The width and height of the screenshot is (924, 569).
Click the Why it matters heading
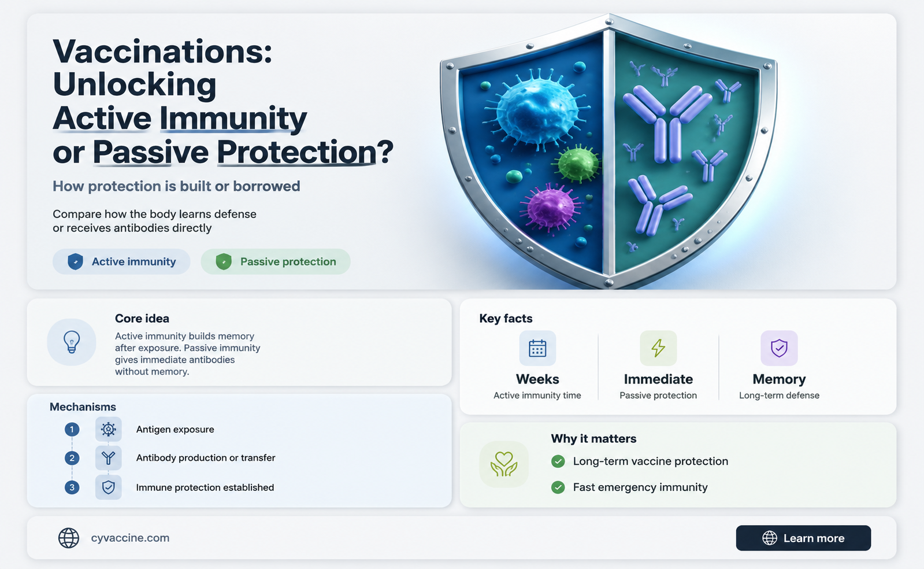[593, 439]
